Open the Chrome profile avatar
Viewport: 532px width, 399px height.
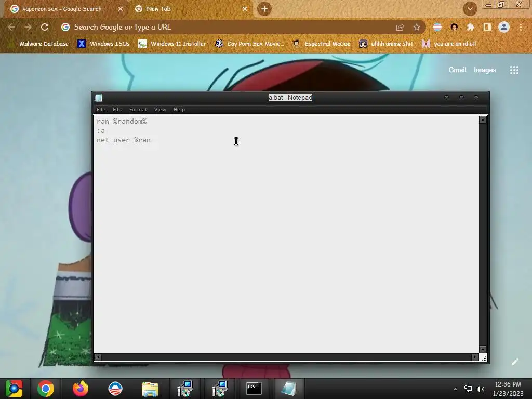[x=504, y=27]
